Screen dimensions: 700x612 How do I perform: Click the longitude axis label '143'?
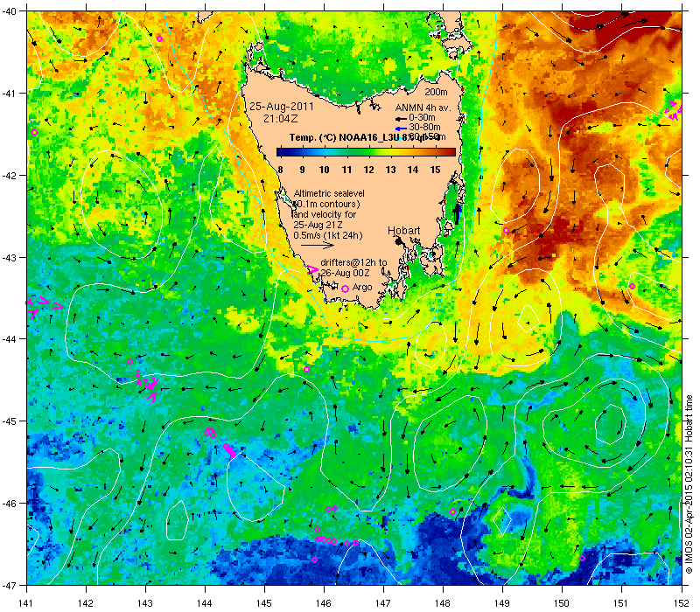pos(145,603)
